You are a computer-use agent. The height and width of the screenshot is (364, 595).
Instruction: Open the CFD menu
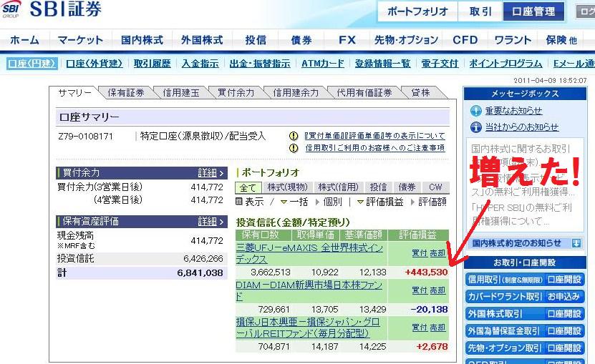coord(465,40)
